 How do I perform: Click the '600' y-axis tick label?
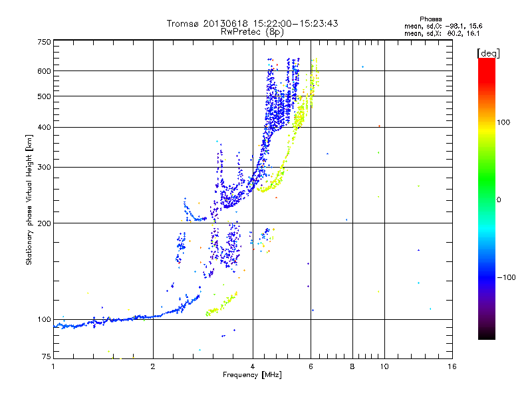click(x=44, y=71)
